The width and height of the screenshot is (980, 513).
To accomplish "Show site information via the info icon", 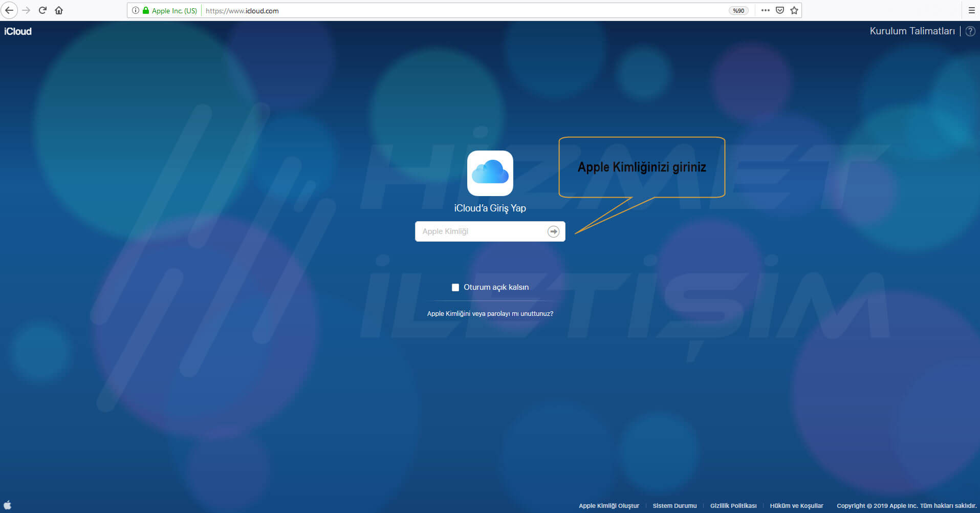I will pos(136,10).
